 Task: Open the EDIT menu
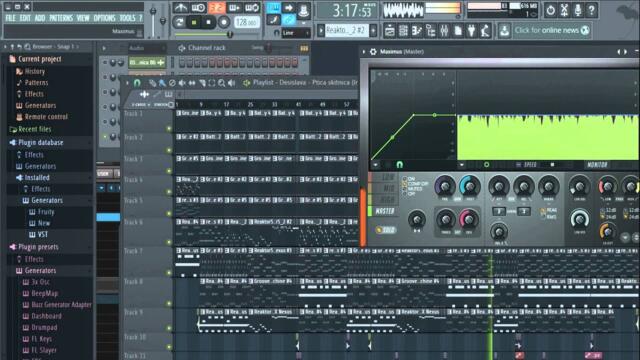click(25, 18)
